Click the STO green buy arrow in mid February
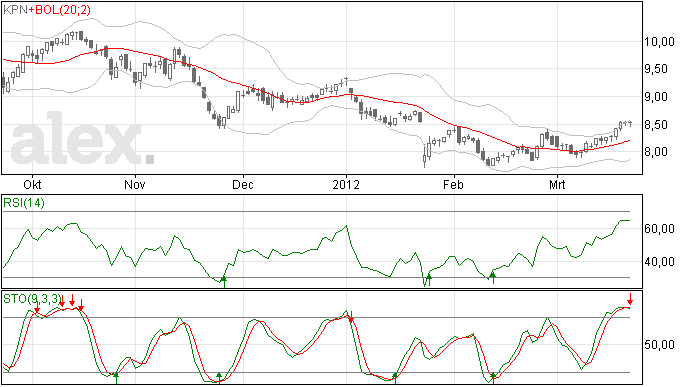The height and width of the screenshot is (387, 690). coord(493,378)
